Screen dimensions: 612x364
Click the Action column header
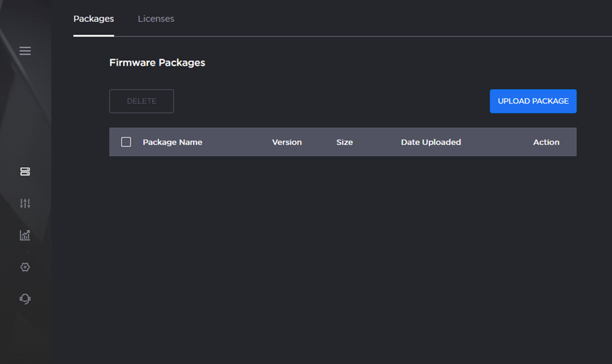coord(546,142)
